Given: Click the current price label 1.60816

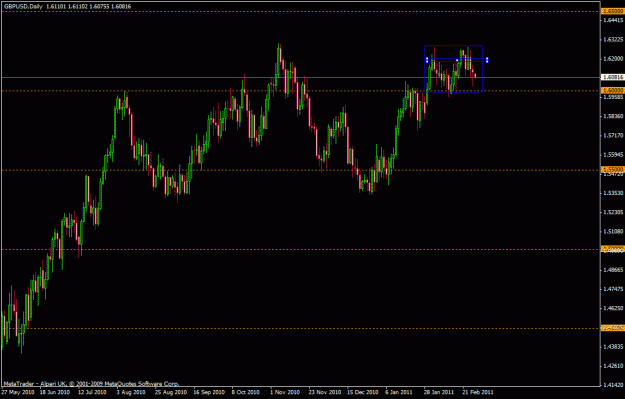Looking at the screenshot, I should [613, 77].
